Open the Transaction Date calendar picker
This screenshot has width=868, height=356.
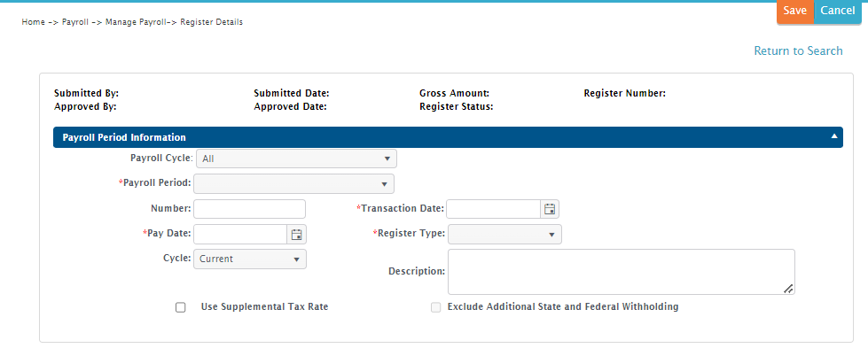550,209
